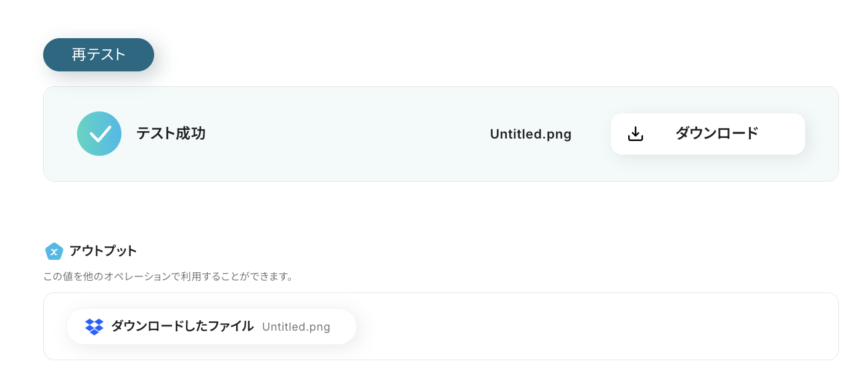Click the download arrow tray icon
The image size is (868, 383).
click(636, 134)
